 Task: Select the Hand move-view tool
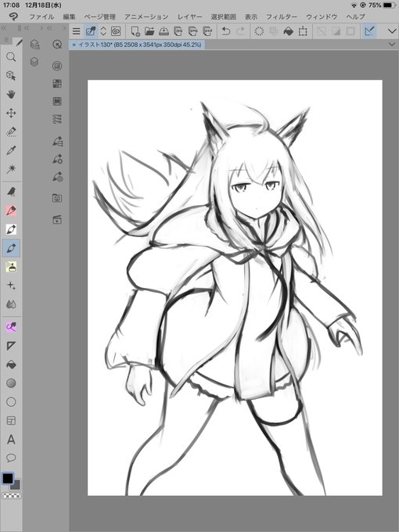(11, 95)
